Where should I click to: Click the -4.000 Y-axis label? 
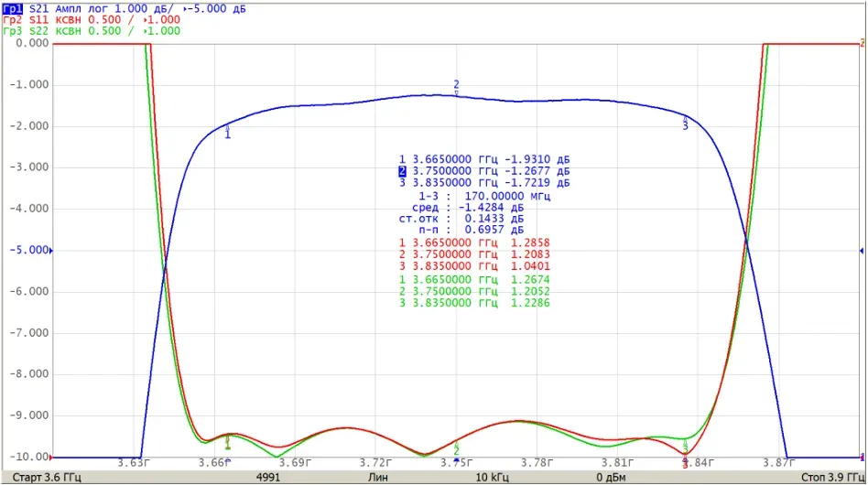(29, 209)
